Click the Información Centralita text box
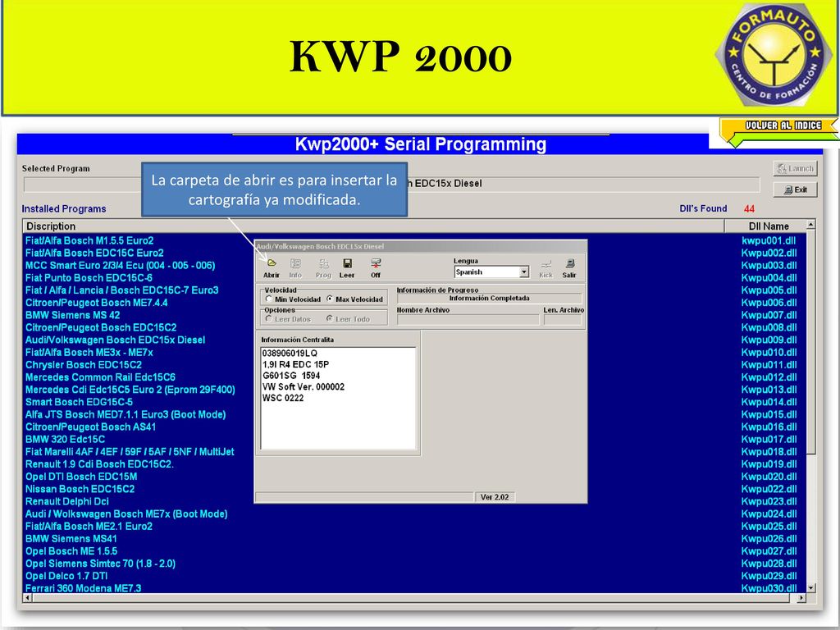The height and width of the screenshot is (630, 840). tap(338, 398)
